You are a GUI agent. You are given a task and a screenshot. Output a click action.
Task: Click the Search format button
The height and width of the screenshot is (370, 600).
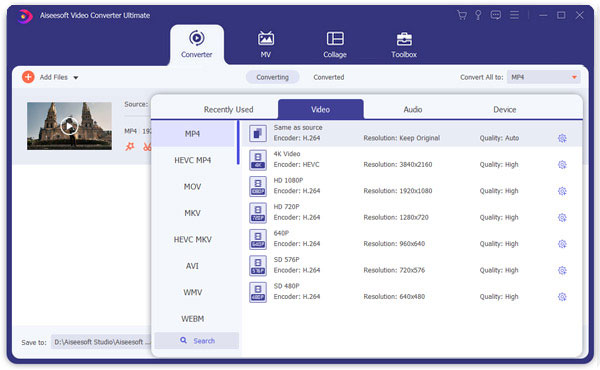(197, 341)
